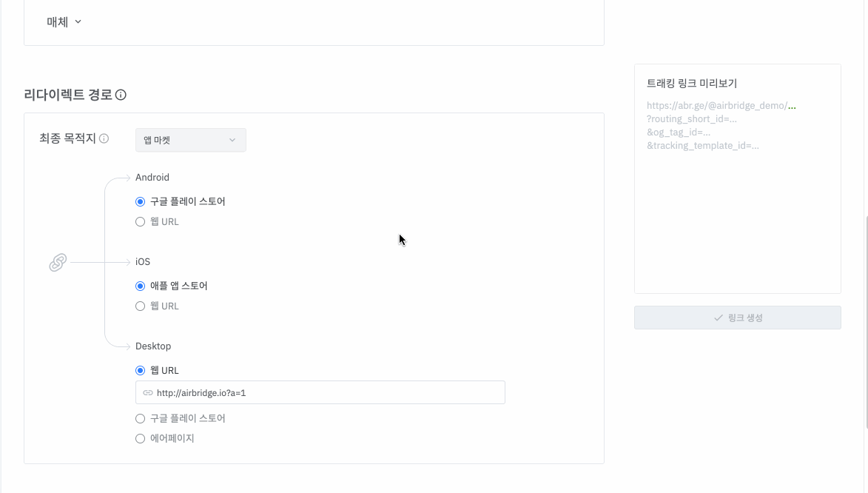Click the vertical page scrollbar
Screen dimensions: 868x493
point(865,321)
